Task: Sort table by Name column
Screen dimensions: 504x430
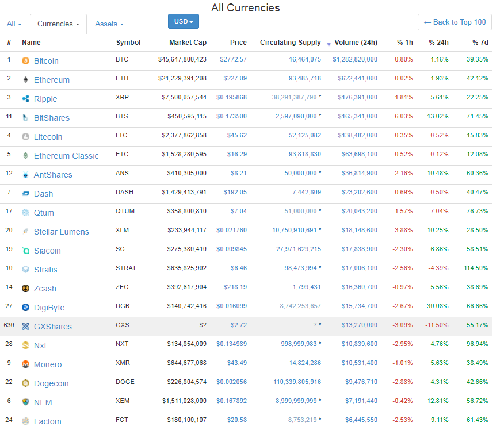Action: click(x=31, y=43)
